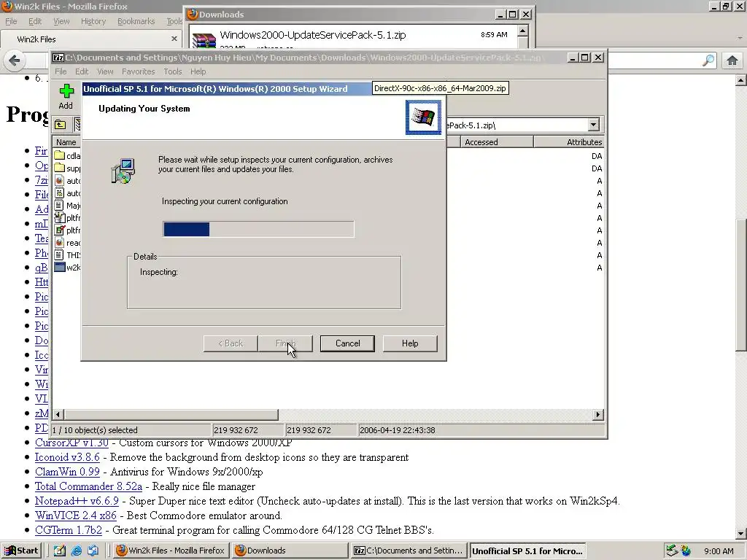This screenshot has width=747, height=560.
Task: Select the read HTML file icon in list
Action: tap(59, 242)
